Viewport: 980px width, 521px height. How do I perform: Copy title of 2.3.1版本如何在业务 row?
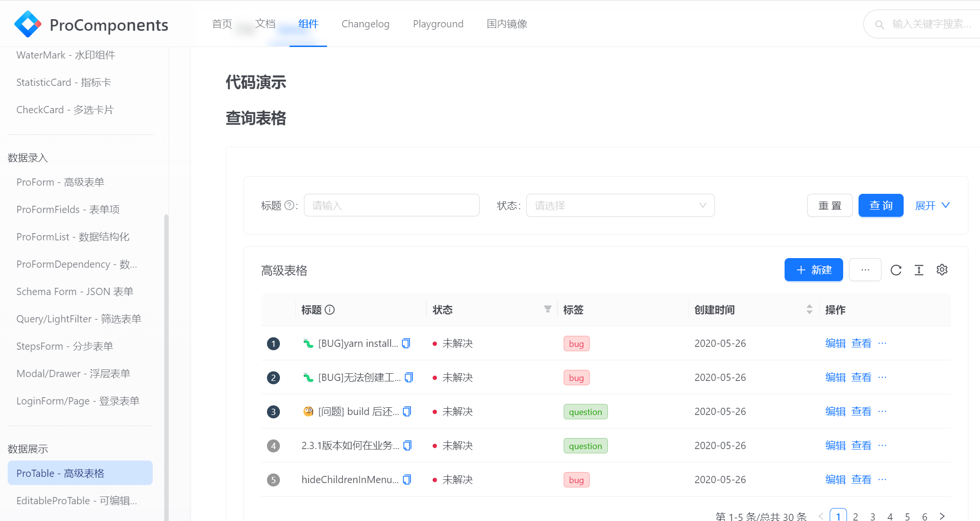tap(408, 446)
